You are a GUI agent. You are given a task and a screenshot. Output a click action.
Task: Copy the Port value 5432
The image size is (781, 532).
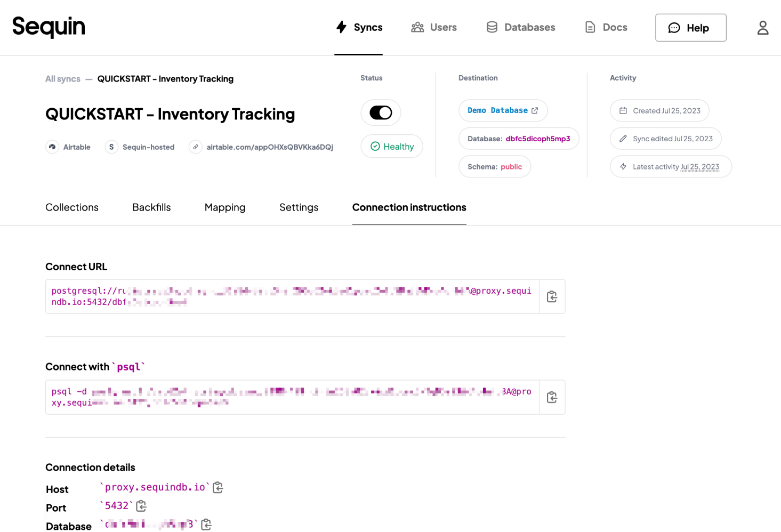141,506
